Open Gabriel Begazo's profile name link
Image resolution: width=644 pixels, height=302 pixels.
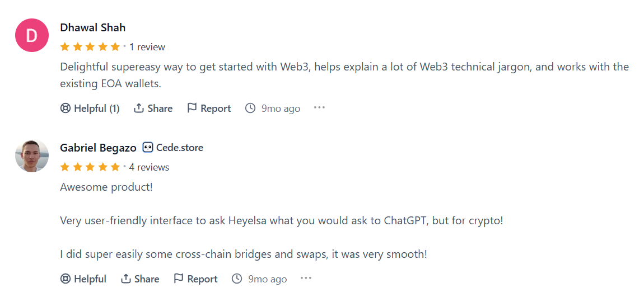(98, 148)
